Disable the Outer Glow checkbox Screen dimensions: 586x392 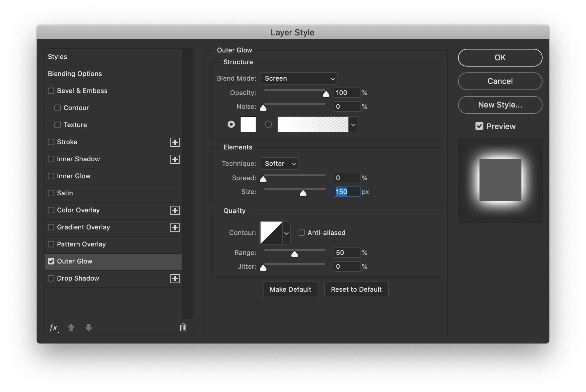(51, 261)
